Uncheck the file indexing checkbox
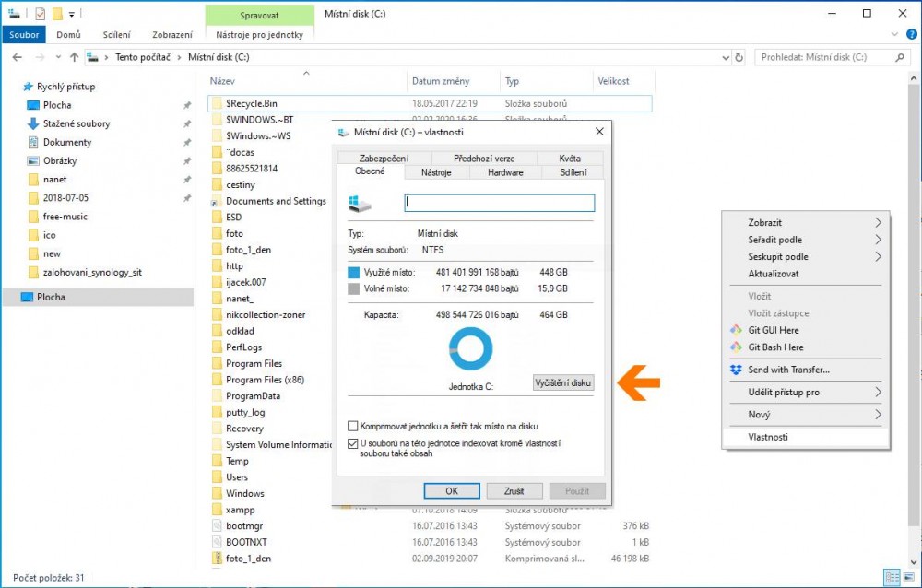 pyautogui.click(x=353, y=443)
